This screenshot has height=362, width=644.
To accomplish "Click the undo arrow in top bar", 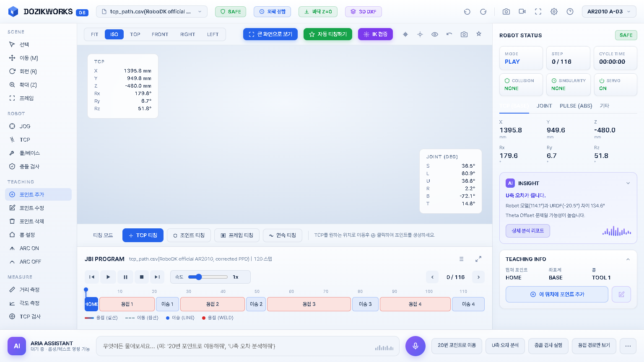I will point(467,12).
